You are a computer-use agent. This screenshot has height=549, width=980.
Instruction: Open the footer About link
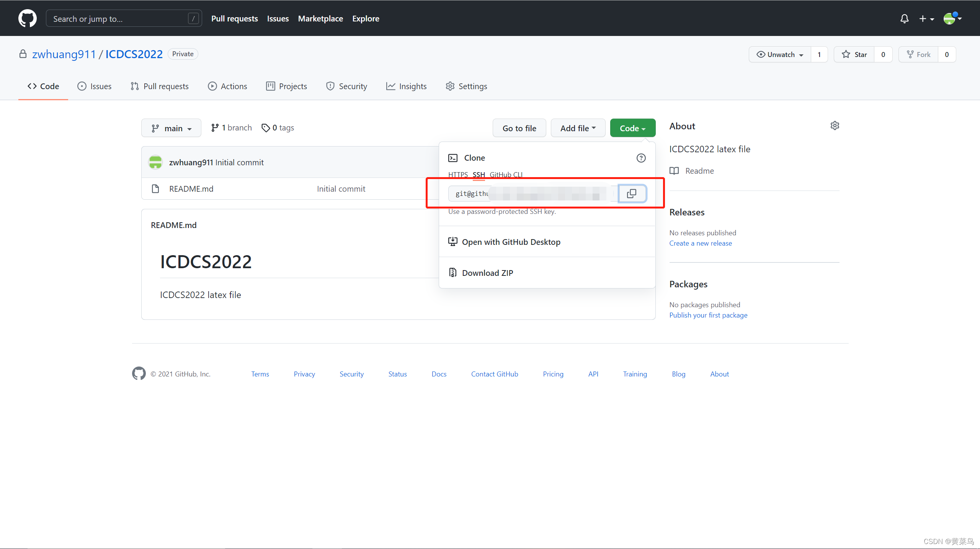[720, 374]
